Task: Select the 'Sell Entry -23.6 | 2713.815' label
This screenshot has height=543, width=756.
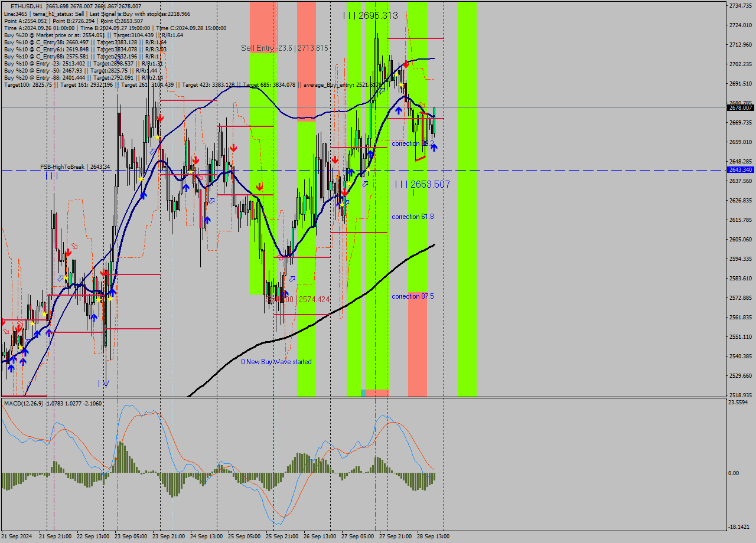Action: (284, 48)
